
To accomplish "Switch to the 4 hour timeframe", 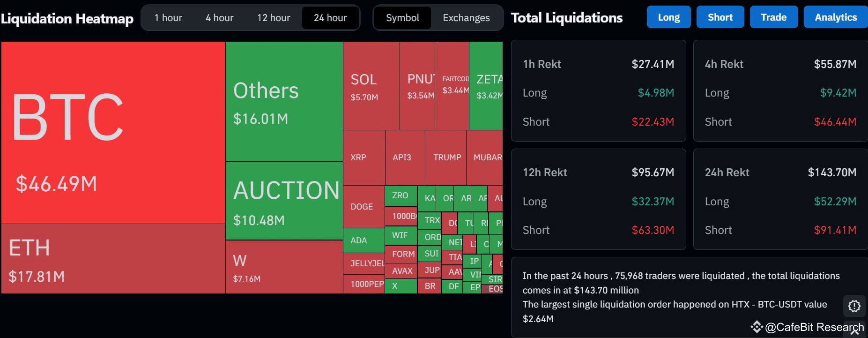I will pos(219,17).
